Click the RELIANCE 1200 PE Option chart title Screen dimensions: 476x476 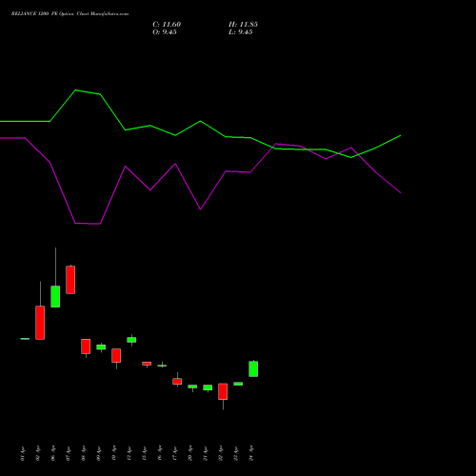pos(69,14)
